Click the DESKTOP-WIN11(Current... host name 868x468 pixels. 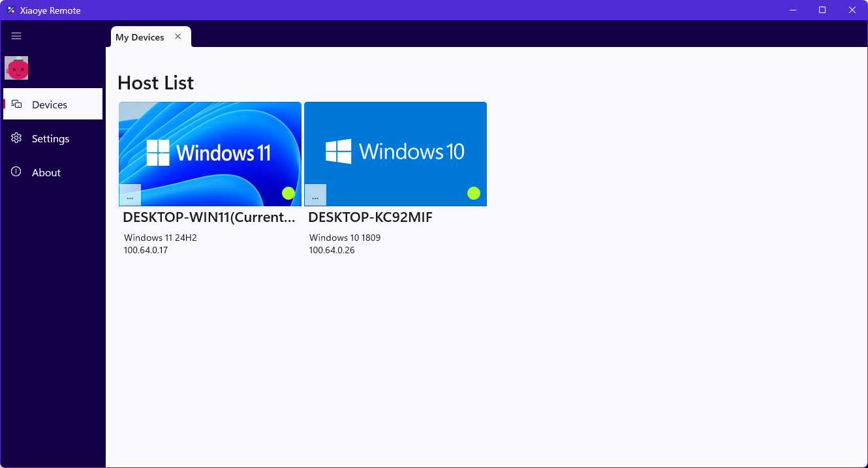coord(209,217)
